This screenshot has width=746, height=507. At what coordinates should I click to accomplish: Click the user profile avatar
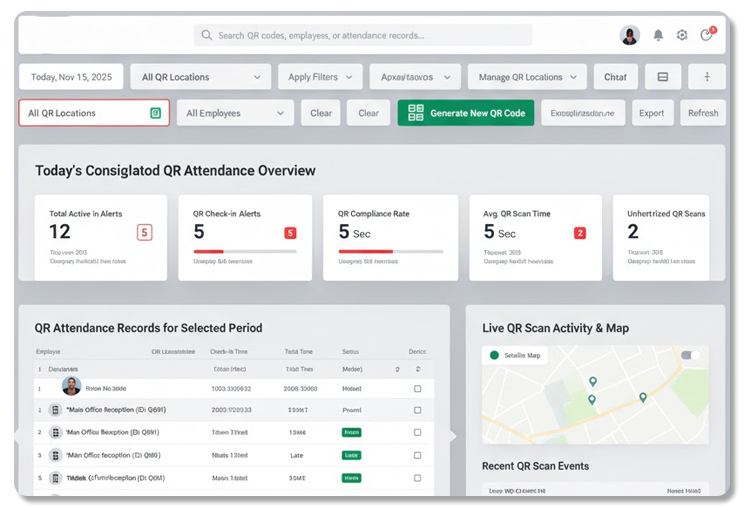(x=630, y=35)
